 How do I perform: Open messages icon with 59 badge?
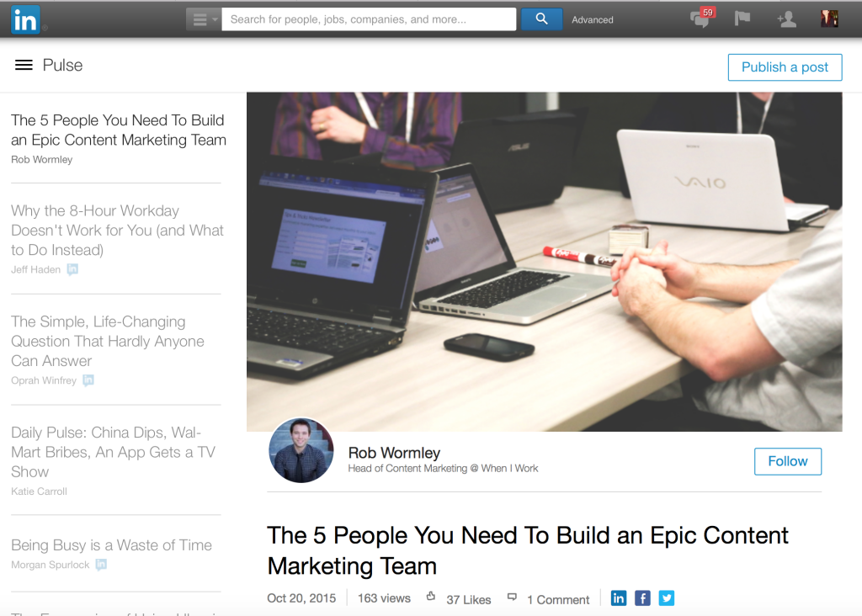pyautogui.click(x=702, y=19)
